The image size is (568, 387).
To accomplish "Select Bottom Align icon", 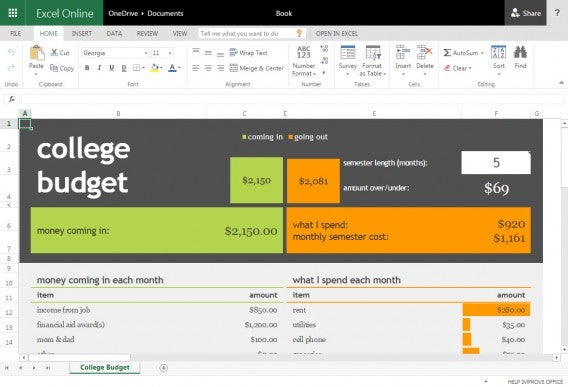I will click(x=221, y=54).
